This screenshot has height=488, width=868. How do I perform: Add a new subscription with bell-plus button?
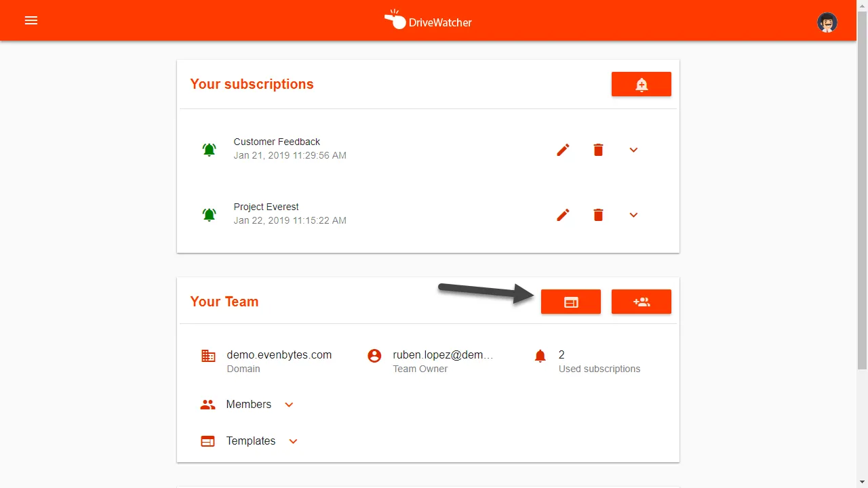click(641, 84)
